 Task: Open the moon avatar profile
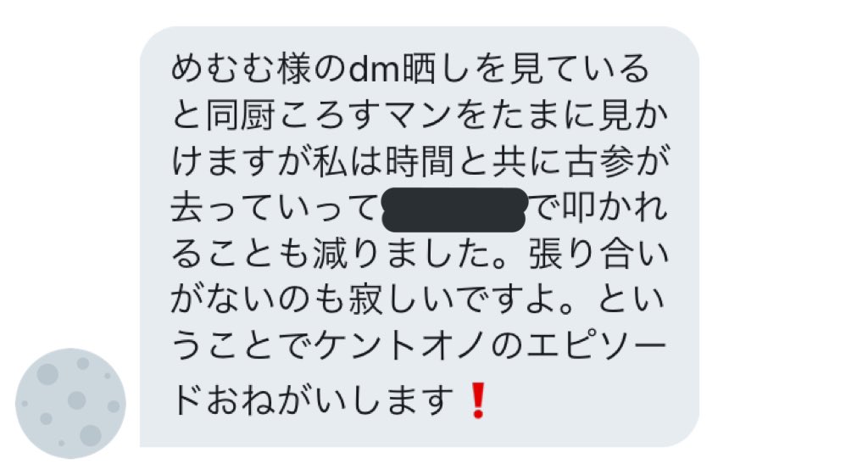(70, 403)
